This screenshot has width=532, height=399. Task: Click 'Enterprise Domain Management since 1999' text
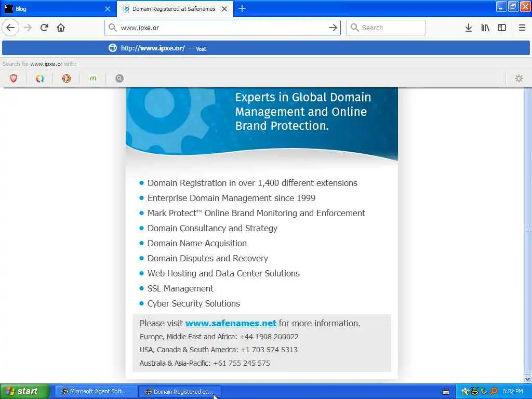tap(231, 198)
